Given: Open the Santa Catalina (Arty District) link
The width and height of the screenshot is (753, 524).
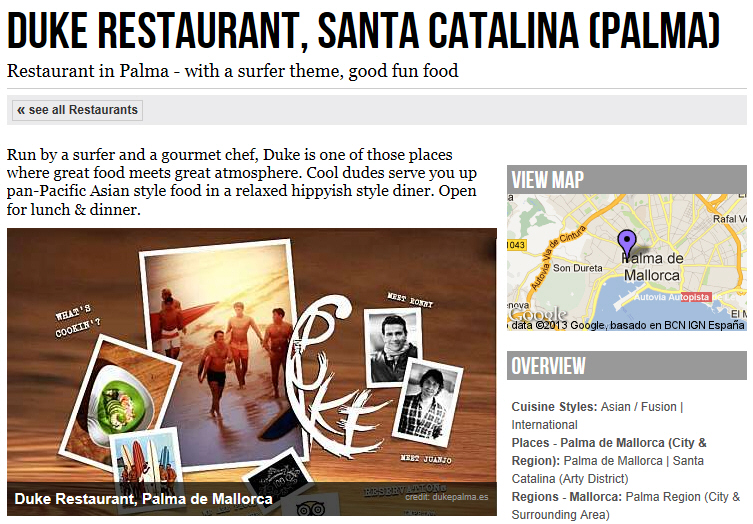Looking at the screenshot, I should point(607,470).
